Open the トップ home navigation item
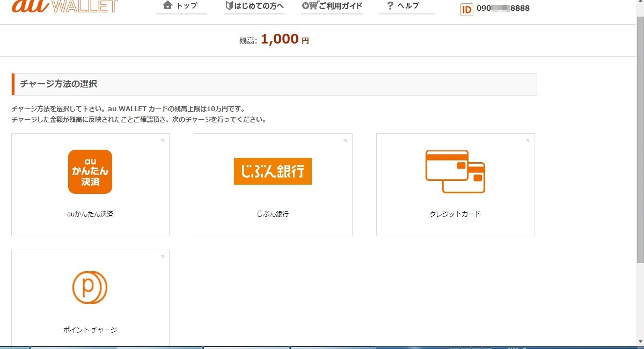The width and height of the screenshot is (644, 349). [x=181, y=6]
